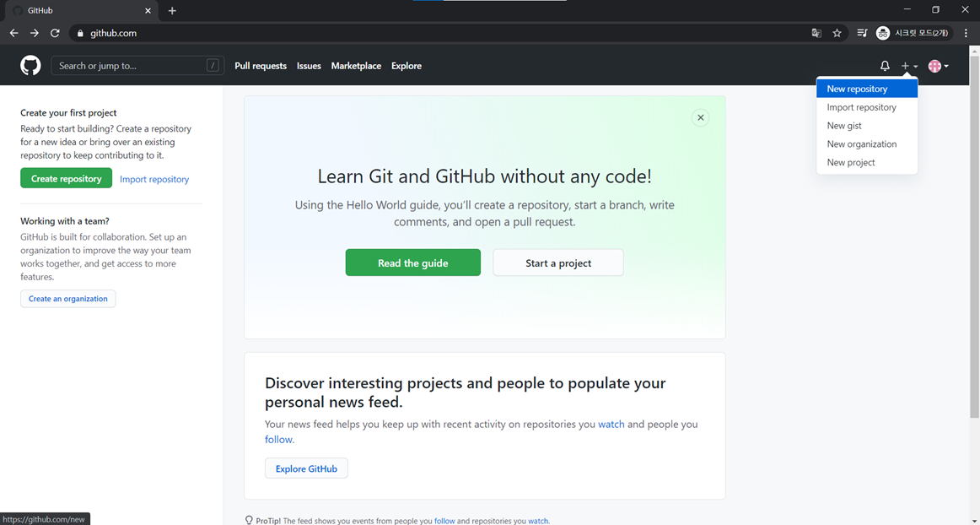Viewport: 980px width, 525px height.
Task: Click the Explore GitHub button
Action: (x=306, y=468)
